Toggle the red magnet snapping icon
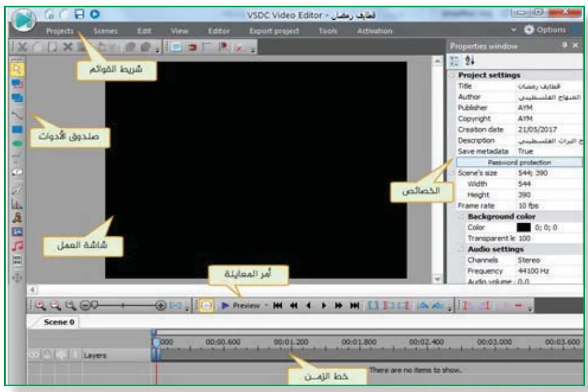 pos(192,47)
